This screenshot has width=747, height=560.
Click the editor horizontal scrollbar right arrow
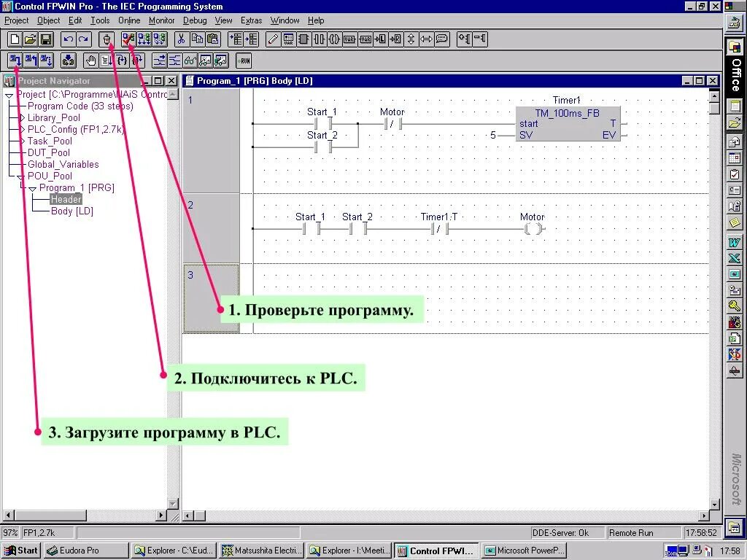tap(704, 516)
